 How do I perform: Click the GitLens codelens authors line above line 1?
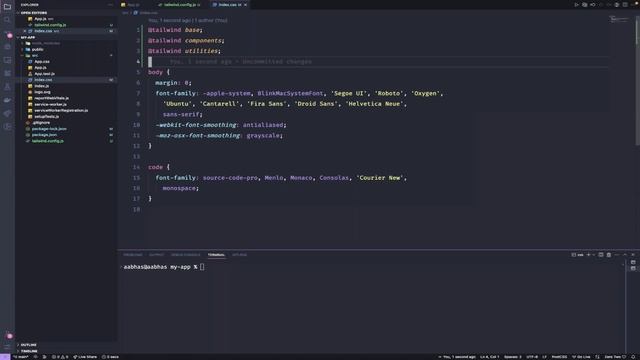(188, 20)
